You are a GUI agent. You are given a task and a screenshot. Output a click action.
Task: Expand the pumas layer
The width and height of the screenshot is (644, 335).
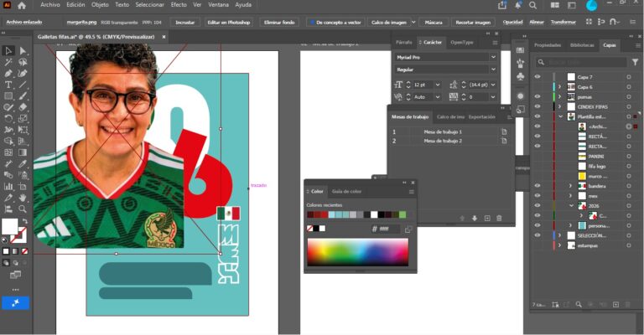pyautogui.click(x=559, y=97)
